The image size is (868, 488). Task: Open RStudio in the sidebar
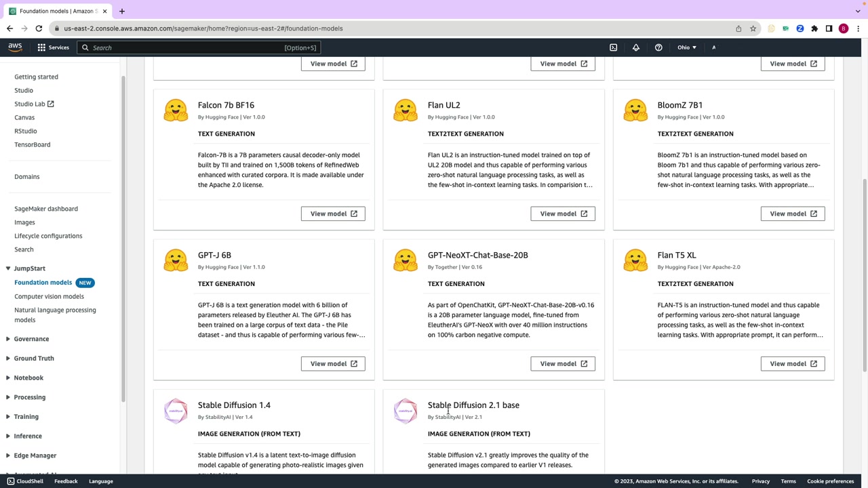coord(26,131)
